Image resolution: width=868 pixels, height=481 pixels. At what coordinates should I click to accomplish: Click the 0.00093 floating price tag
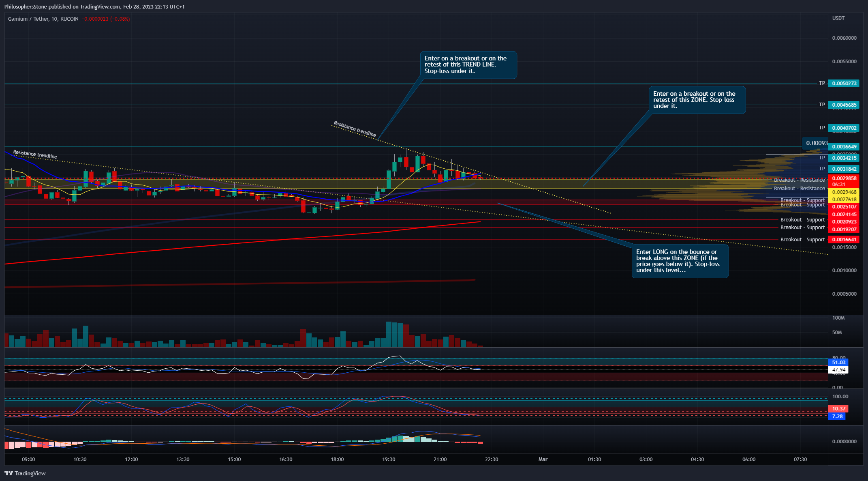(815, 143)
